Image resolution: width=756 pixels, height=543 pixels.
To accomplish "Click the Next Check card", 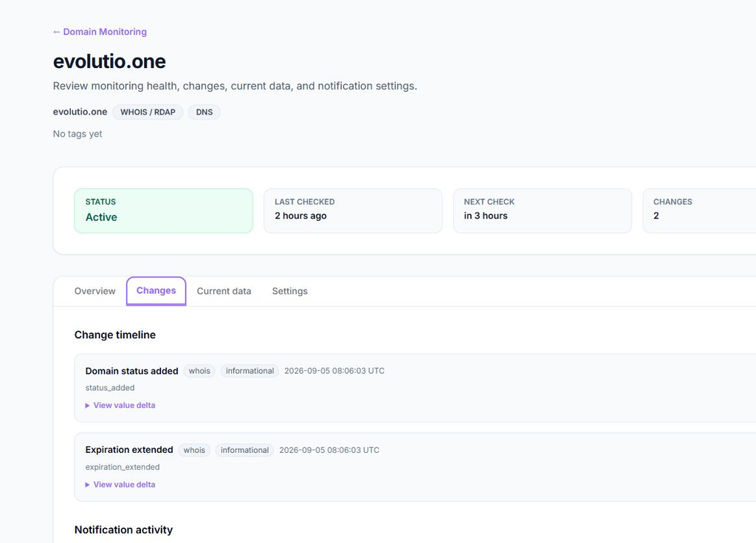I will click(x=543, y=211).
